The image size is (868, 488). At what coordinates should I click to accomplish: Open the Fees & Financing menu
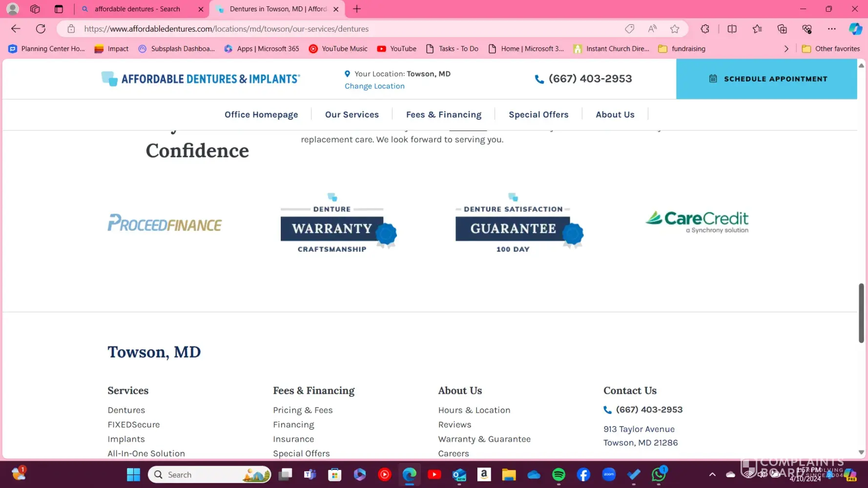click(x=443, y=115)
